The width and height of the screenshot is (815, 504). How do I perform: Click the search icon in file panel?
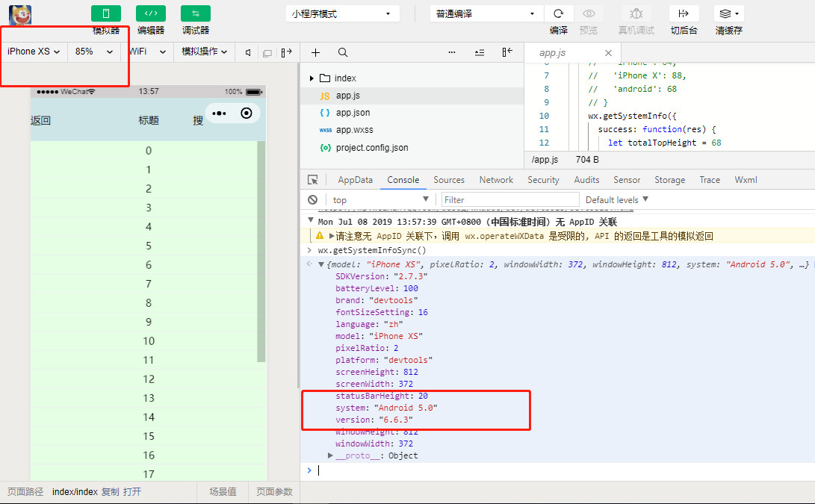(x=343, y=52)
